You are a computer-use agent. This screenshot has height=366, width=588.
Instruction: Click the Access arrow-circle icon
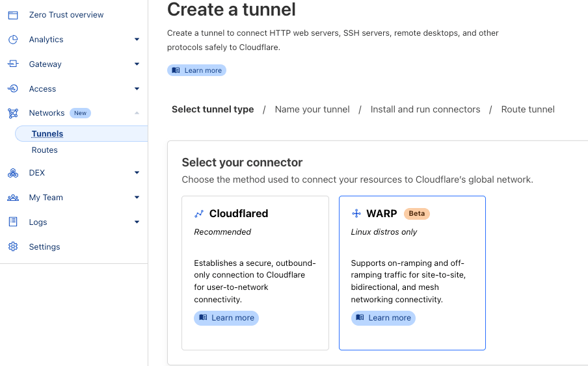13,89
